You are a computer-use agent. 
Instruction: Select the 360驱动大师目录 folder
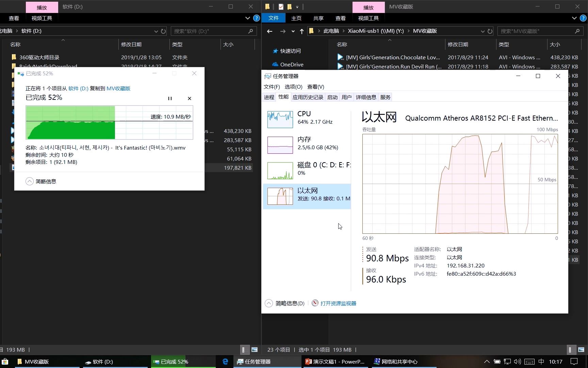[39, 58]
